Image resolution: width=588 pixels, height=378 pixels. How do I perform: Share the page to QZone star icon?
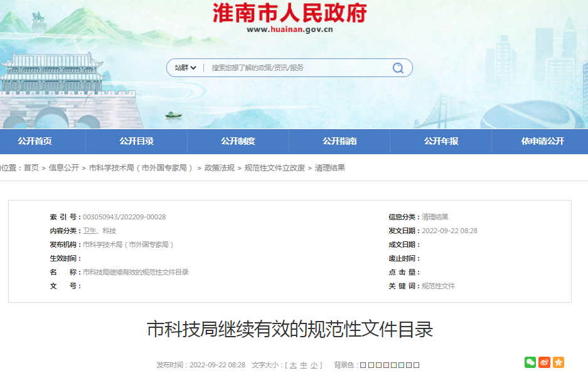pos(558,362)
